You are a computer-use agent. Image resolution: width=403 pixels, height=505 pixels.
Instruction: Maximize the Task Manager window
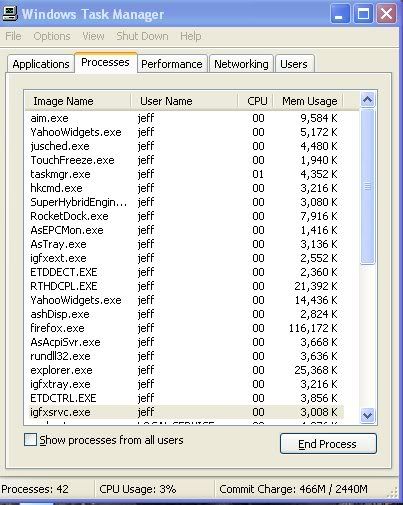(x=363, y=14)
